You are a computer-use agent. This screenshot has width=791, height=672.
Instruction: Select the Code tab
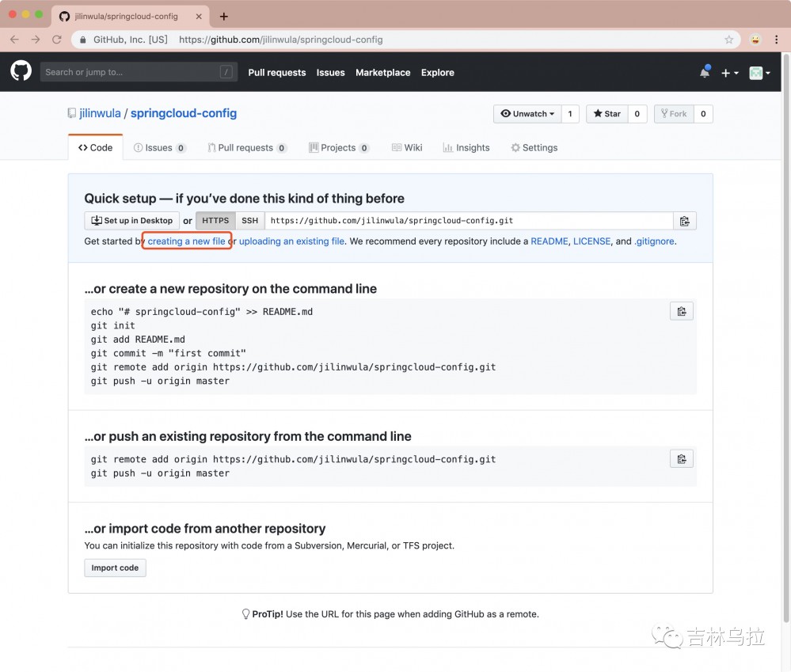[x=95, y=148]
